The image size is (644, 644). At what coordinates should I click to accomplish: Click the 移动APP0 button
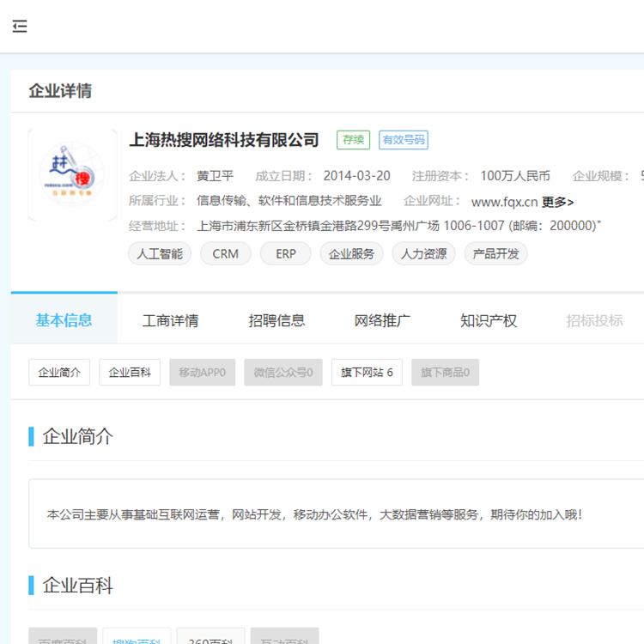coord(202,372)
